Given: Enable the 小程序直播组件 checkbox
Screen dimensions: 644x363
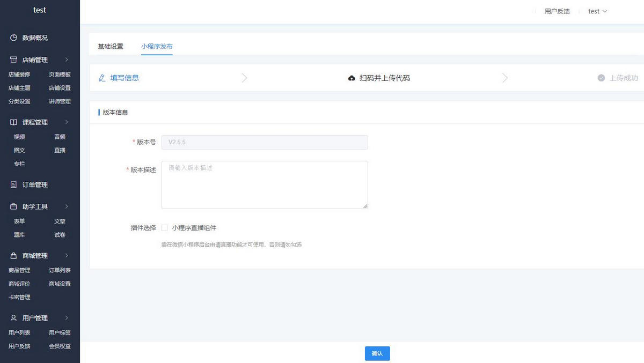Looking at the screenshot, I should pyautogui.click(x=165, y=228).
